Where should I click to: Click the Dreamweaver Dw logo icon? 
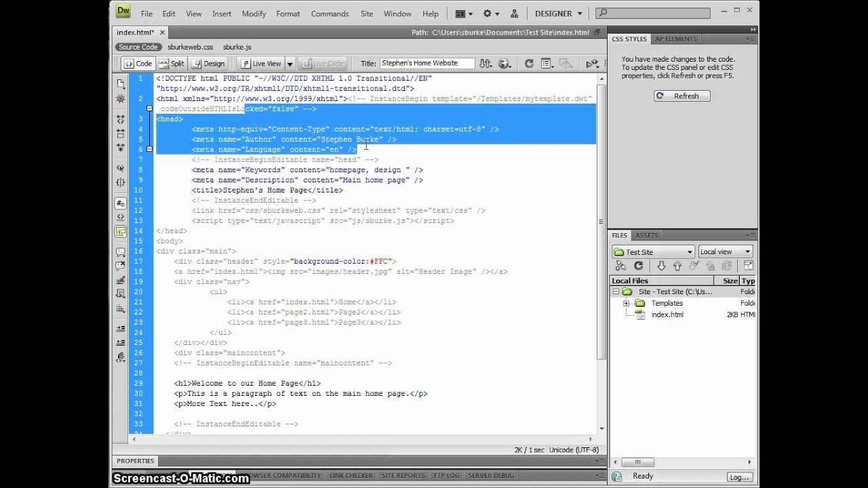click(x=123, y=11)
